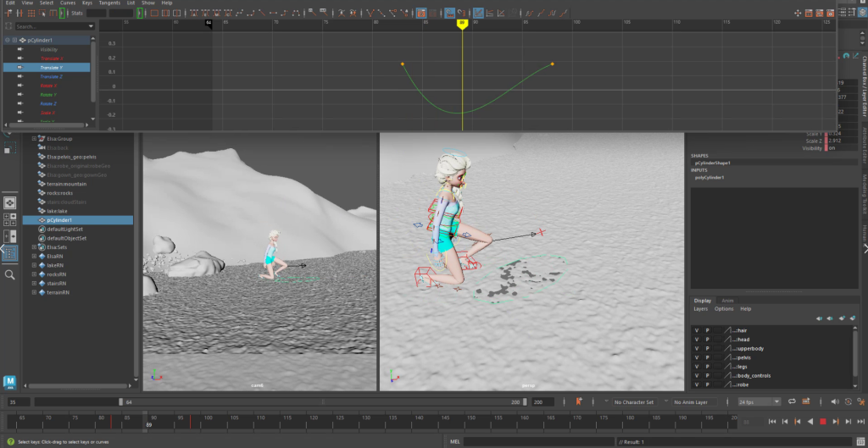Open the Edit menu in Graph Editor
The width and height of the screenshot is (868, 448).
point(9,3)
